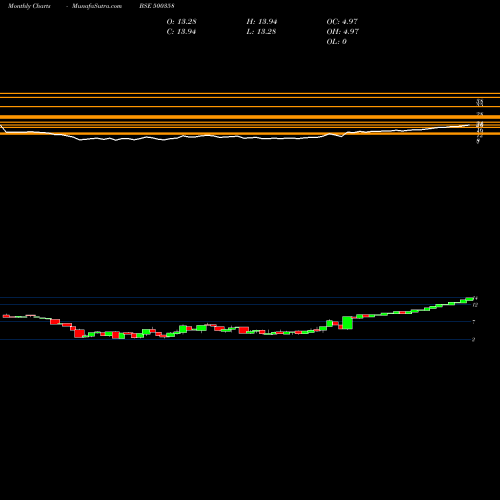The image size is (500, 500).
Task: Click the open value 'O: 13.28'
Action: [181, 22]
